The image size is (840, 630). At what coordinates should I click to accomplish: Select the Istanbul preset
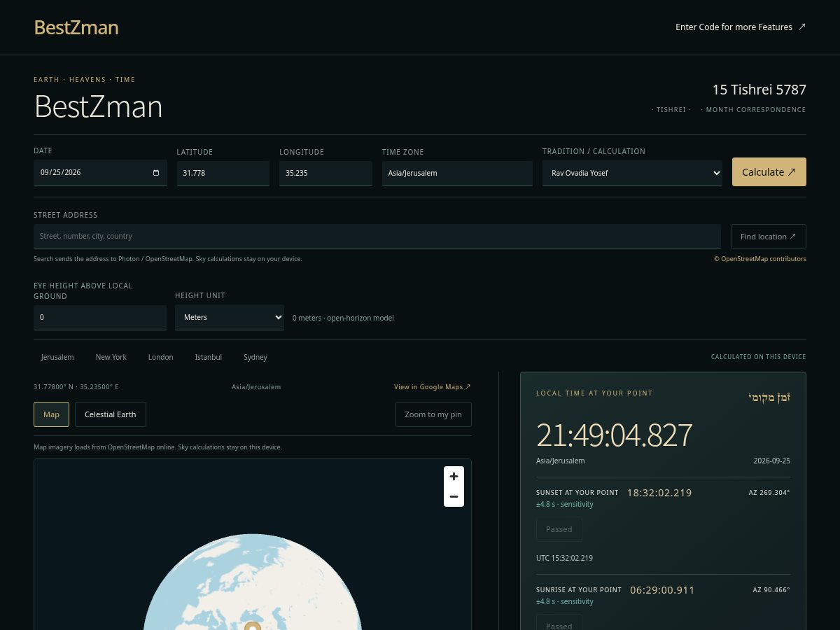[209, 357]
